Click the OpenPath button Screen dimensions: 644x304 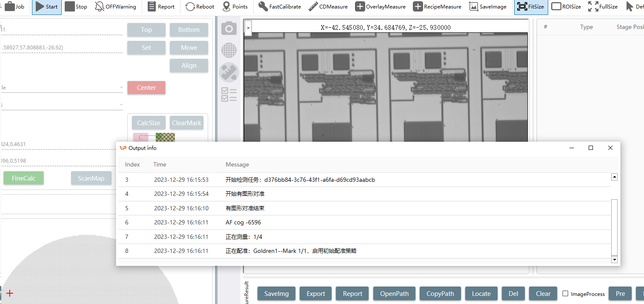(394, 294)
